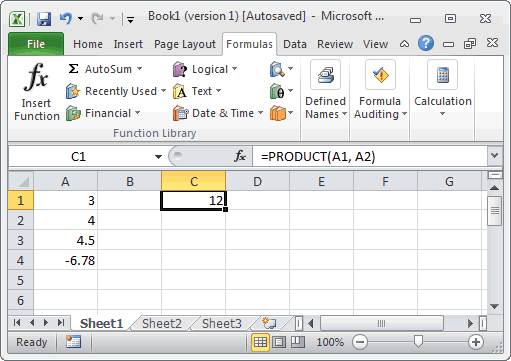Zoom out with the minus button
The image size is (511, 361).
360,342
